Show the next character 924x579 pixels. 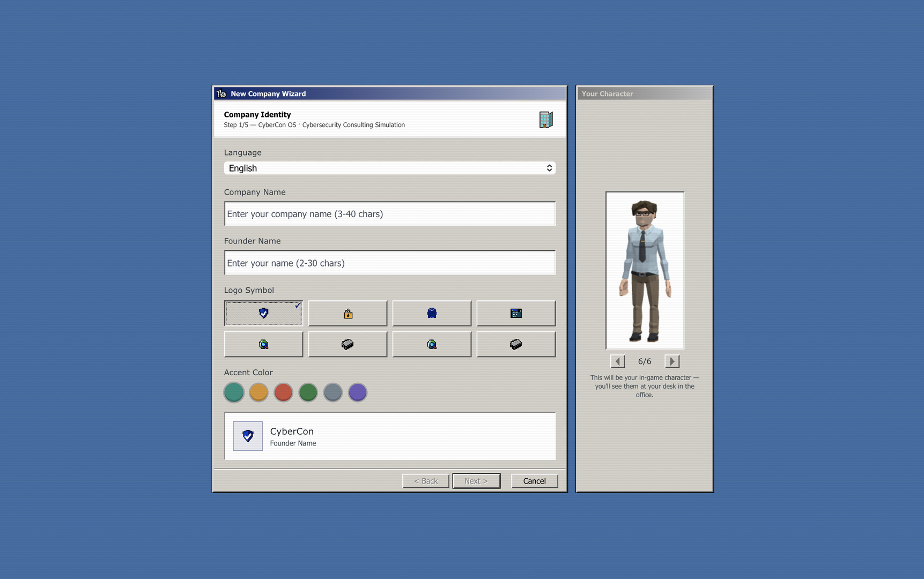click(672, 361)
